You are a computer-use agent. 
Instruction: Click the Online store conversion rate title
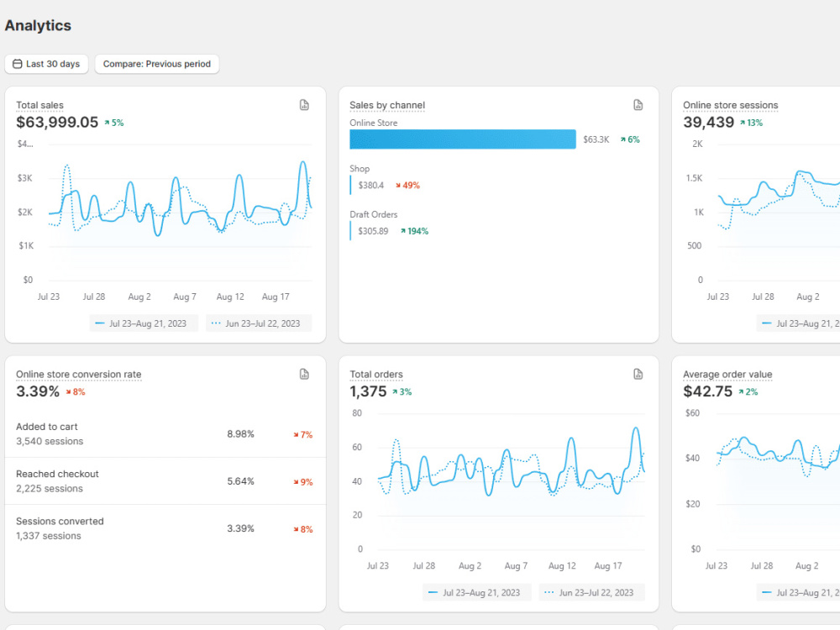pyautogui.click(x=79, y=374)
